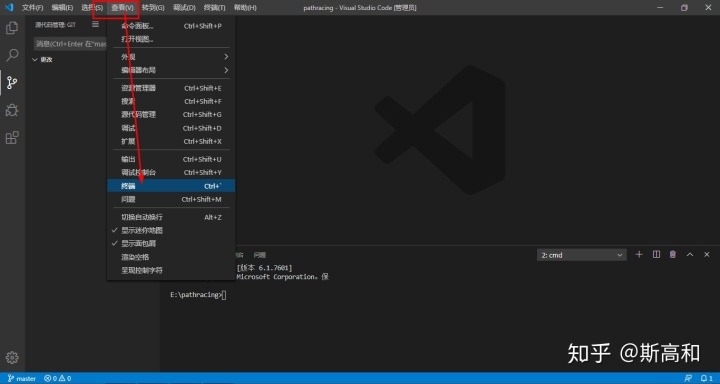Open the Explorer view in activity bar
Screen dimensions: 720x384
pos(12,28)
